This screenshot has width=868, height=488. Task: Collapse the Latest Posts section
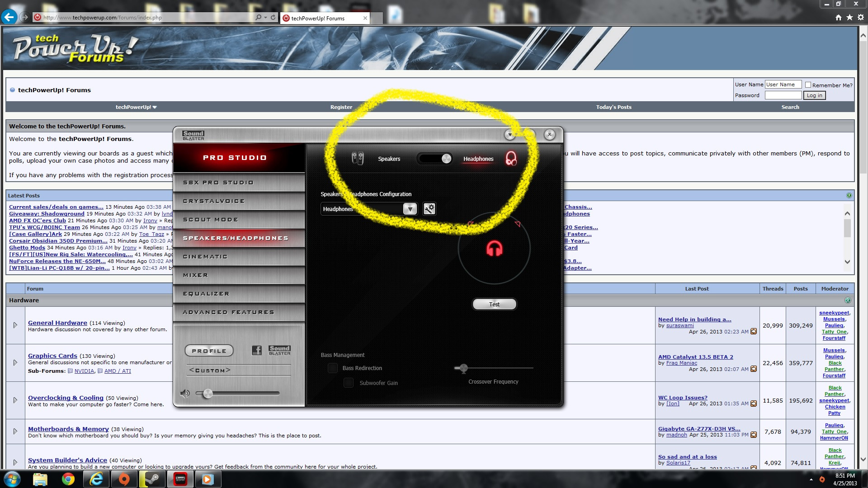(x=849, y=196)
